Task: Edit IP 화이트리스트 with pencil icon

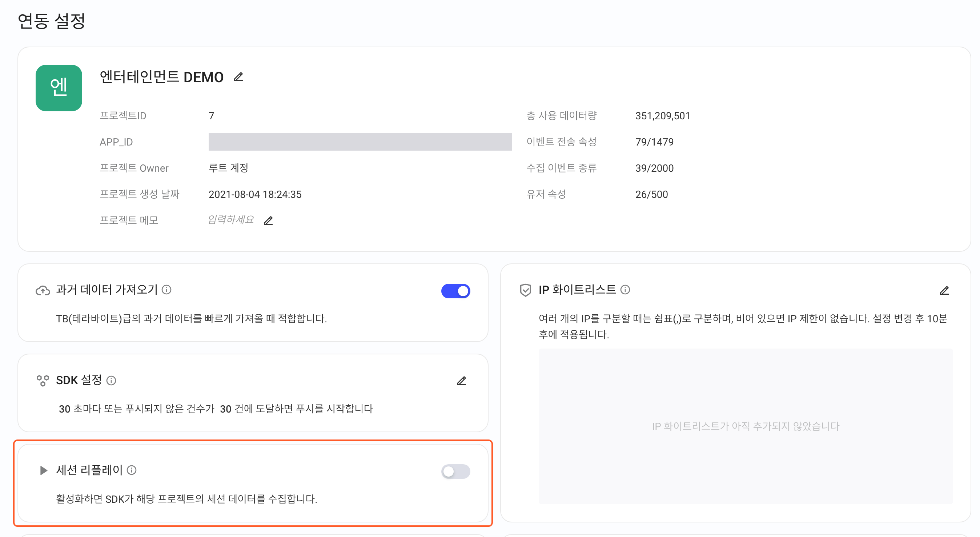Action: (944, 291)
